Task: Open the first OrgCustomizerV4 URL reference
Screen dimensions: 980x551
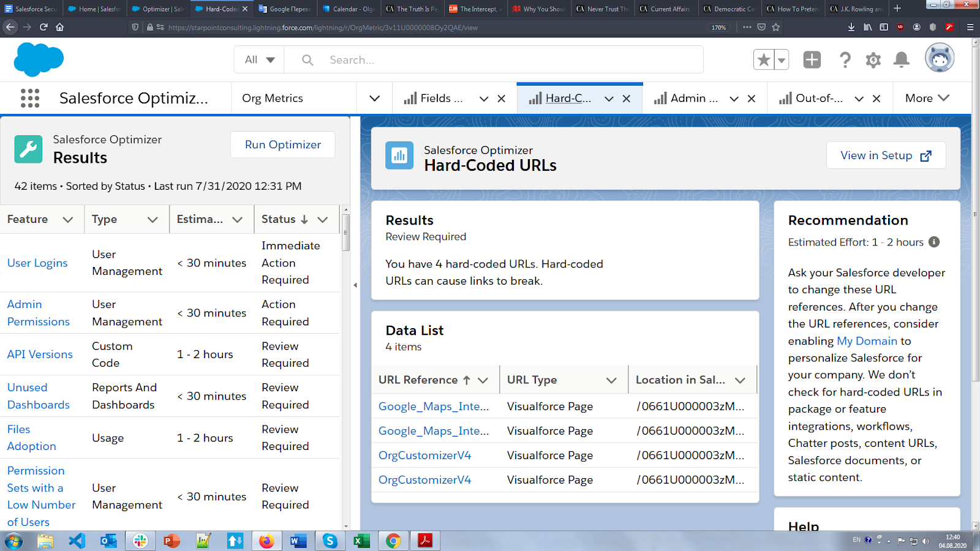Action: pyautogui.click(x=424, y=455)
